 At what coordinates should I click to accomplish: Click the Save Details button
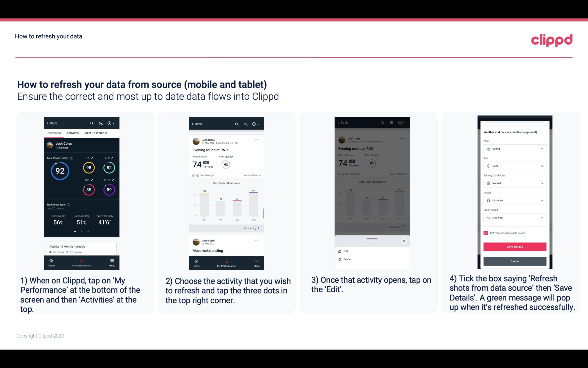pos(514,247)
